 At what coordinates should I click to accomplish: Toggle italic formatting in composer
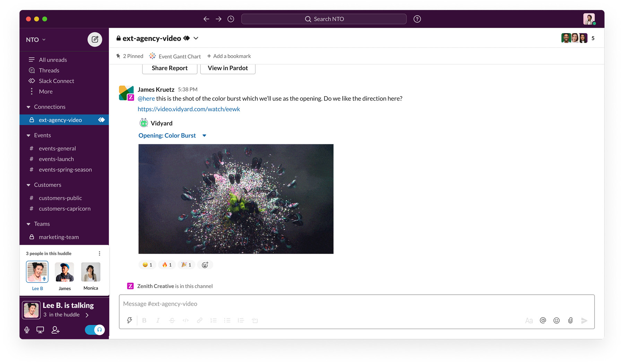click(x=158, y=320)
